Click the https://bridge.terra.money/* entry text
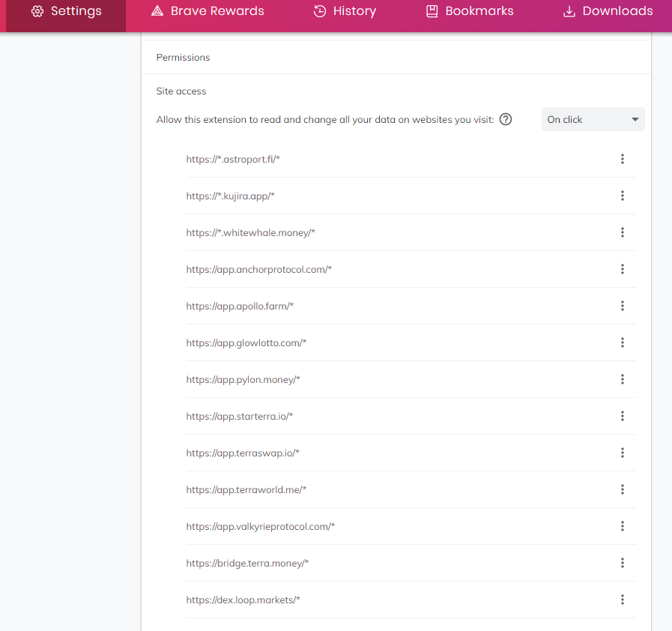 click(x=247, y=564)
